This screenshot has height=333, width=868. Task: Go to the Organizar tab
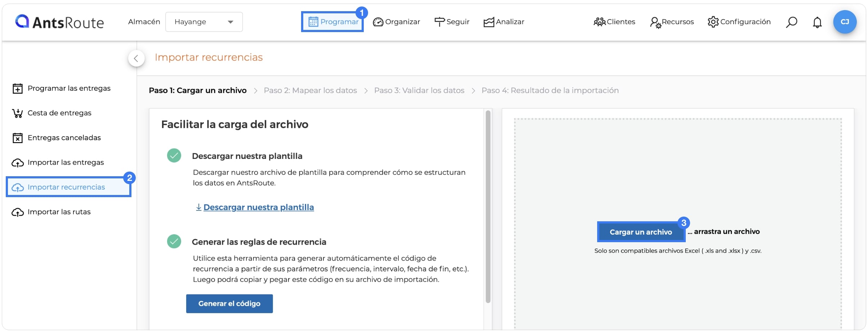click(x=396, y=22)
